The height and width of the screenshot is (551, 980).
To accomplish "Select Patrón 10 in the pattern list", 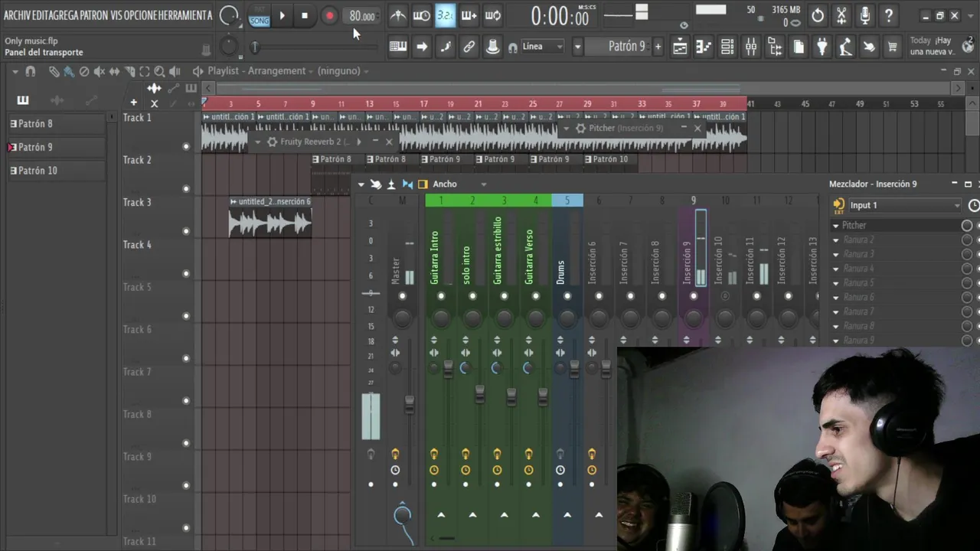I will (56, 171).
